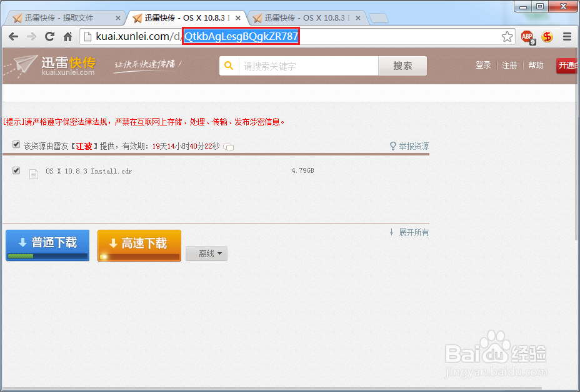Uncheck the OS X 10.8.3 Install.cdr file checkbox
This screenshot has height=392, width=580.
coord(16,170)
